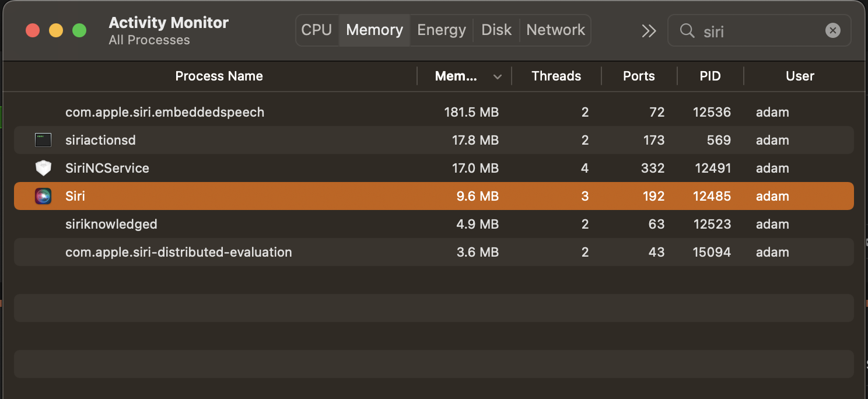Click ports value 192
Image resolution: width=868 pixels, height=399 pixels.
tap(653, 196)
